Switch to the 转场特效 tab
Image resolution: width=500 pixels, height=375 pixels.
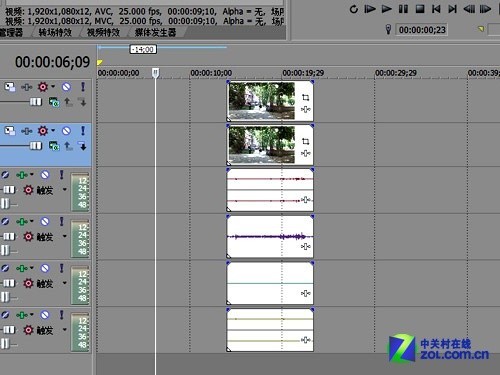[x=55, y=32]
